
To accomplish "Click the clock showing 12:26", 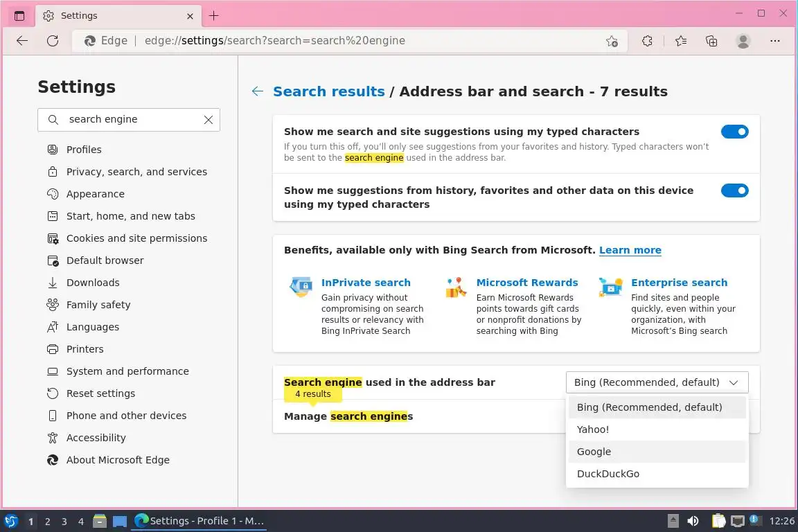I will (781, 521).
